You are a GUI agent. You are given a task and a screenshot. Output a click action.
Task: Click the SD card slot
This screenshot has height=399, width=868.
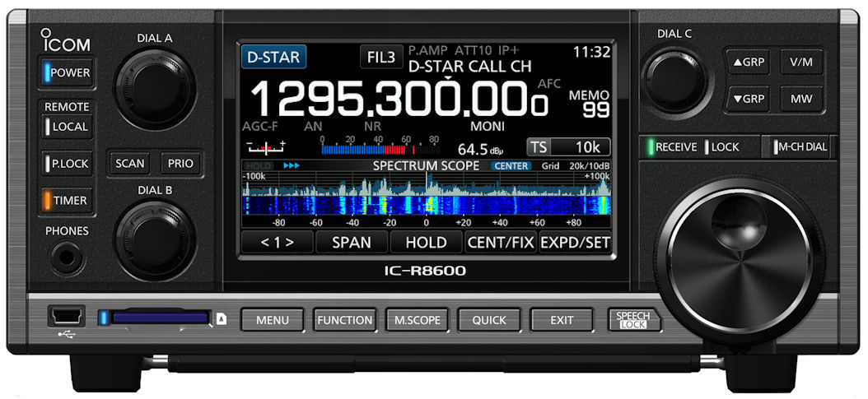pyautogui.click(x=161, y=318)
